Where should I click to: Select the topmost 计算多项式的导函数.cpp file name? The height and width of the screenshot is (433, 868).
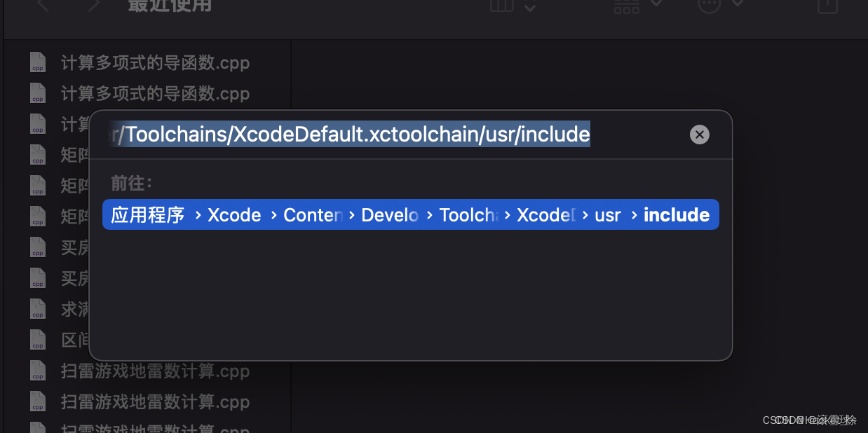click(155, 63)
